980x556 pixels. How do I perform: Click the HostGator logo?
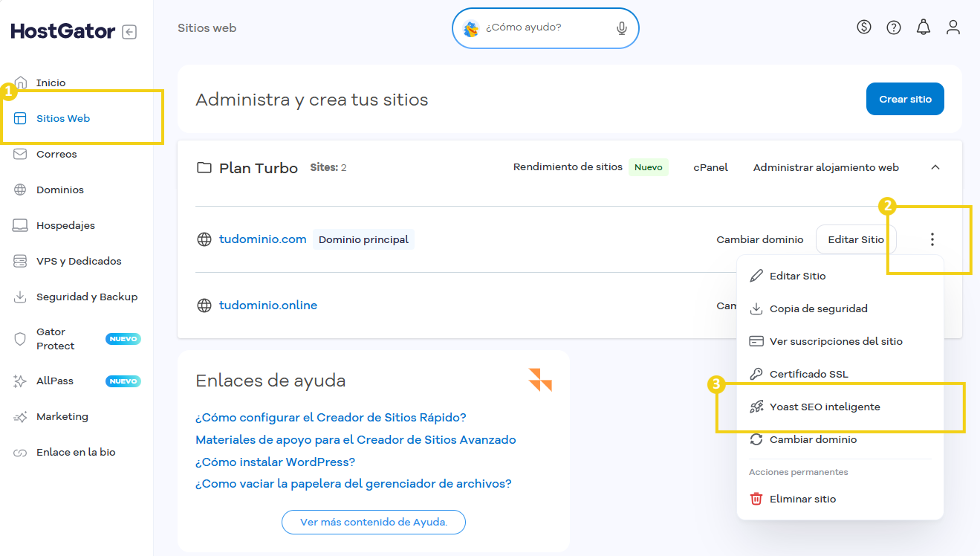(x=63, y=31)
